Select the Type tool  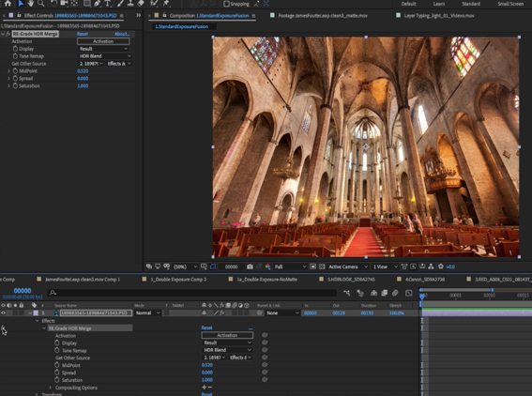108,4
